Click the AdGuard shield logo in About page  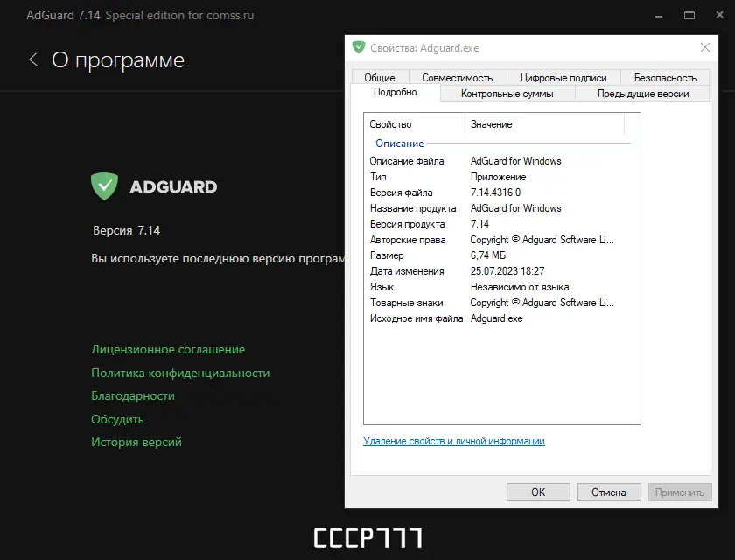(104, 186)
